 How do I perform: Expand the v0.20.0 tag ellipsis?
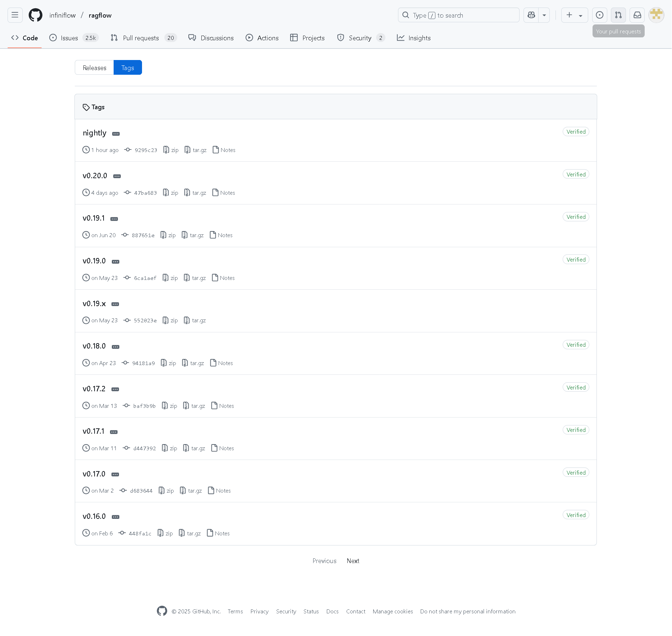117,176
